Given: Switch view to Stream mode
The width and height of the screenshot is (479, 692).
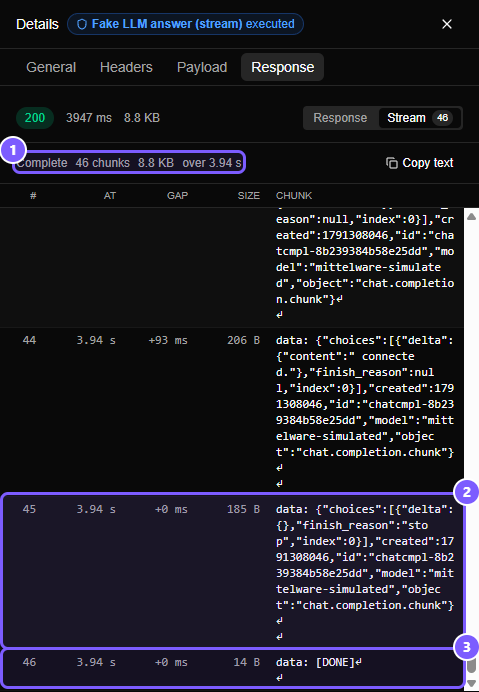Looking at the screenshot, I should (x=420, y=118).
